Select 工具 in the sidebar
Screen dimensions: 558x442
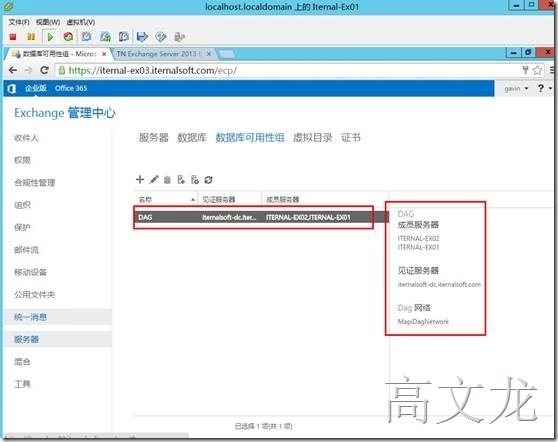click(x=22, y=384)
